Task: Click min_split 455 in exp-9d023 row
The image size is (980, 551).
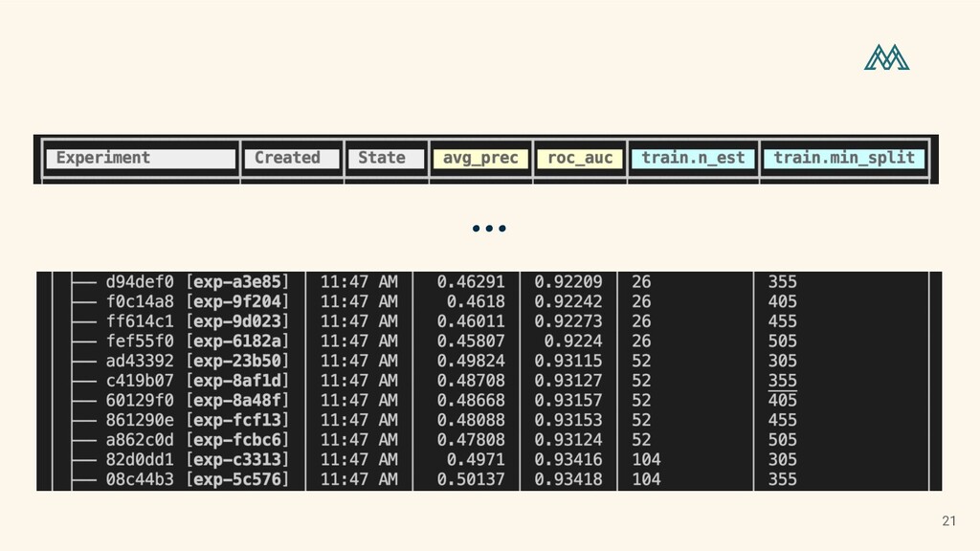Action: tap(783, 321)
